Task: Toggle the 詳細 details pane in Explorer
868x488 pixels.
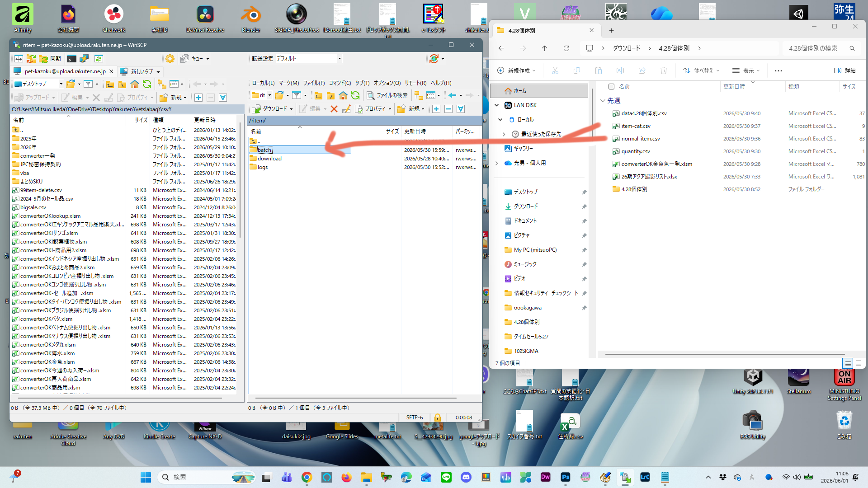Action: 844,71
